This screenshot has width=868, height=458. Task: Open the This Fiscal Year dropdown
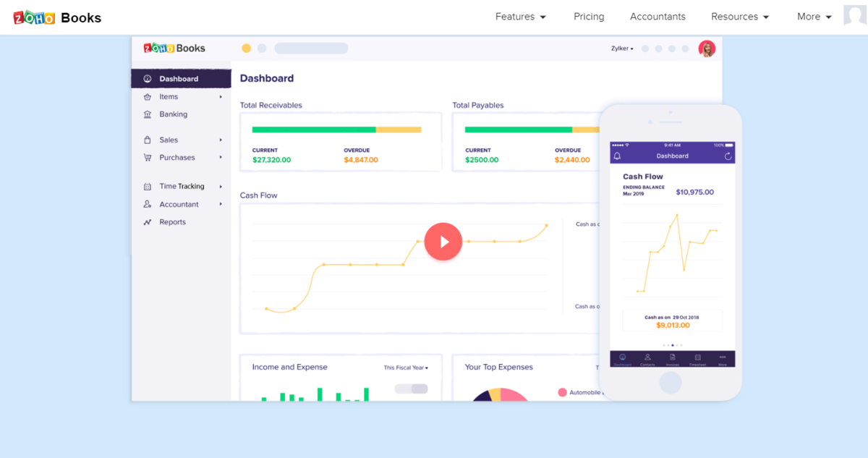click(x=406, y=368)
